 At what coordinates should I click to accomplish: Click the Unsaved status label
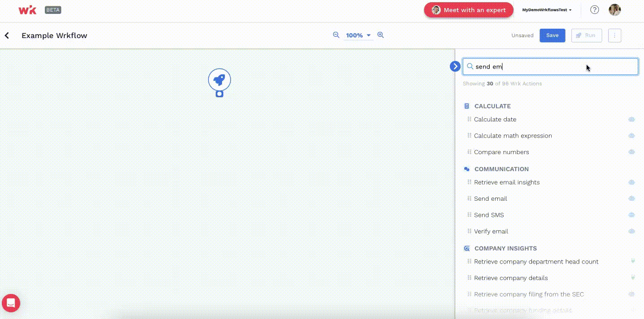522,35
